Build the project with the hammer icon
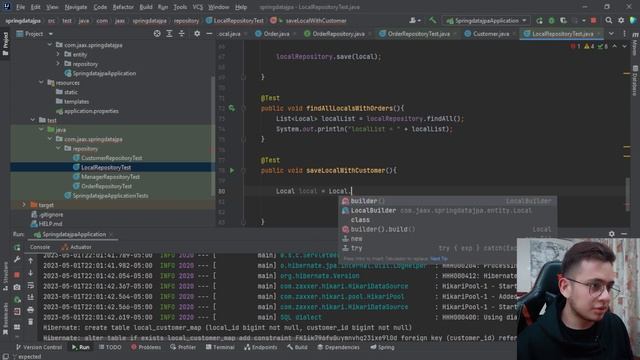The image size is (640, 360). pos(433,20)
